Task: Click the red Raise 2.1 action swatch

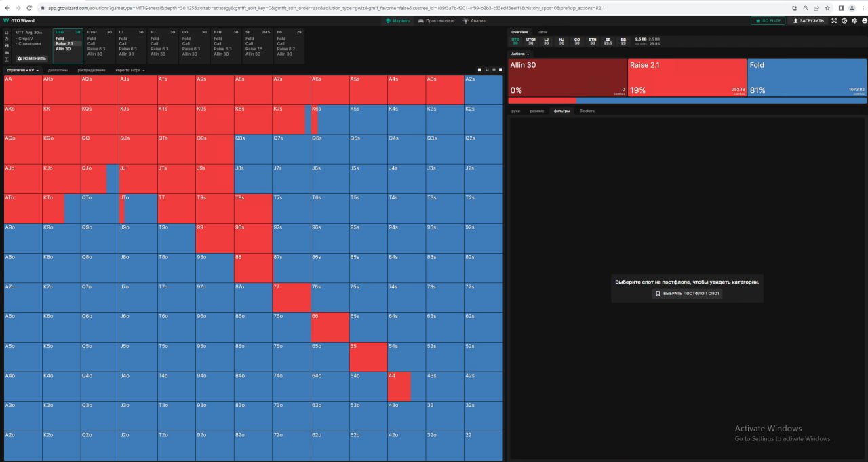Action: [x=687, y=77]
